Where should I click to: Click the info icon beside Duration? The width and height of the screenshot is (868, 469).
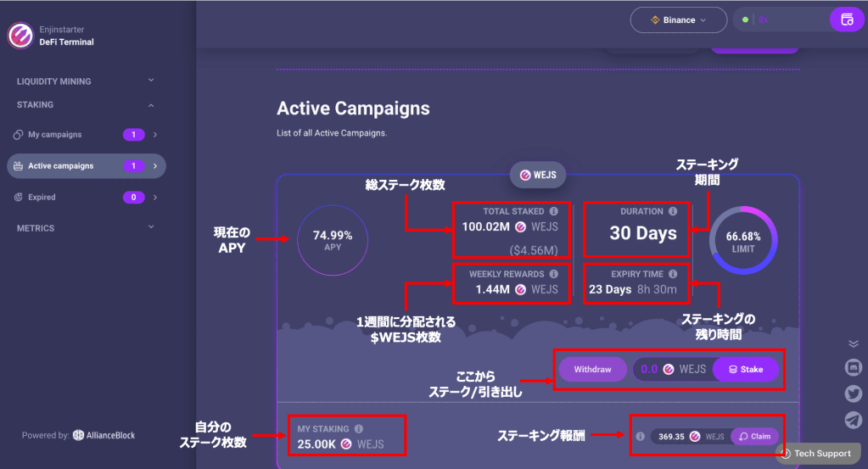pyautogui.click(x=673, y=211)
